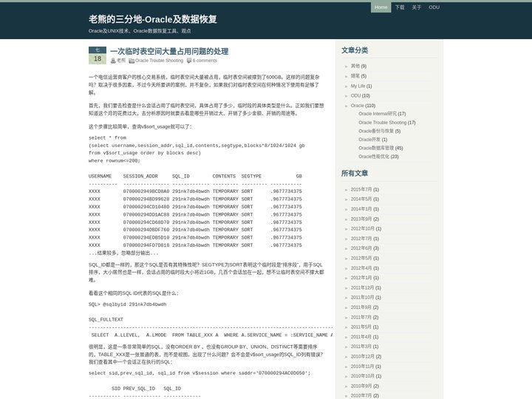Open article title 一次临时表空间大量占用问题的处理

click(x=169, y=51)
